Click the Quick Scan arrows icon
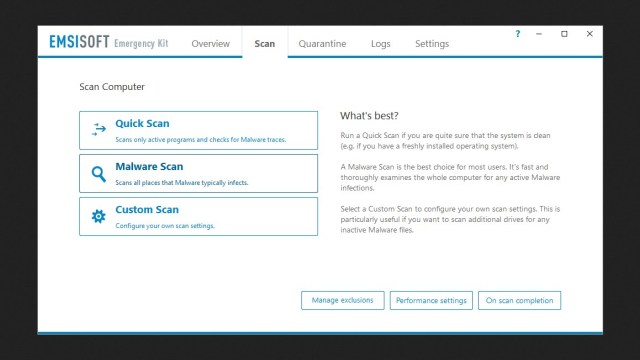The height and width of the screenshot is (360, 640). [x=99, y=129]
